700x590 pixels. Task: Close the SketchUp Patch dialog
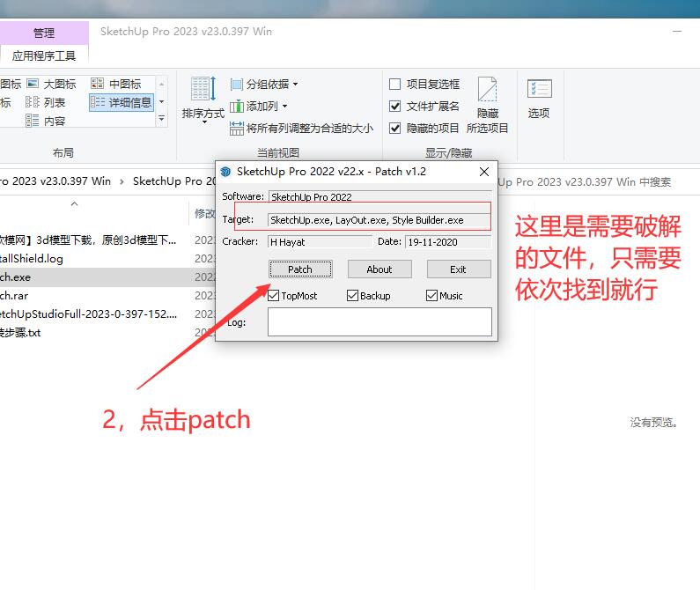(484, 172)
